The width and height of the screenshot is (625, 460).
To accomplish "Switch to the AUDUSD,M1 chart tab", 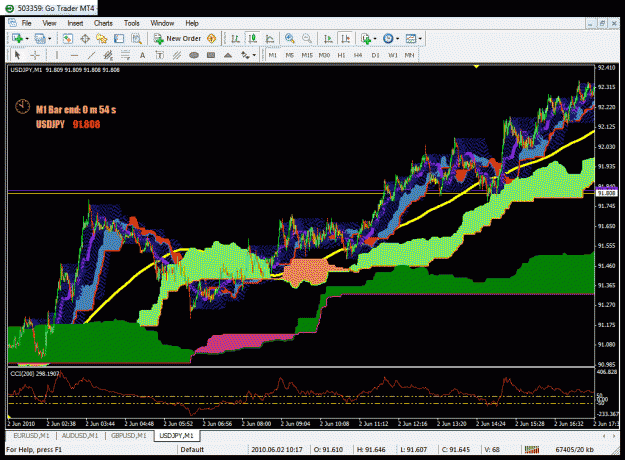I will [80, 435].
